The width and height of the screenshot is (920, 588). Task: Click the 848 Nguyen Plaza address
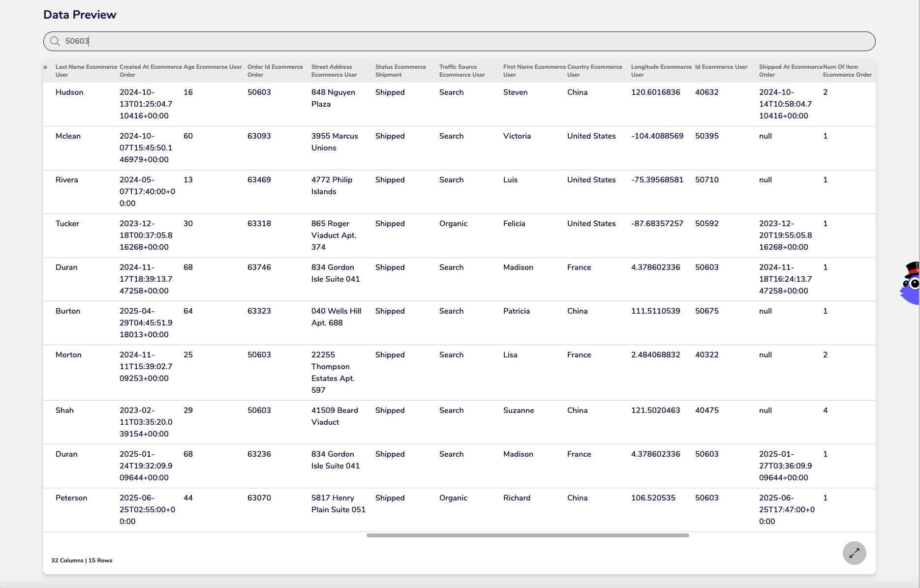(x=333, y=98)
